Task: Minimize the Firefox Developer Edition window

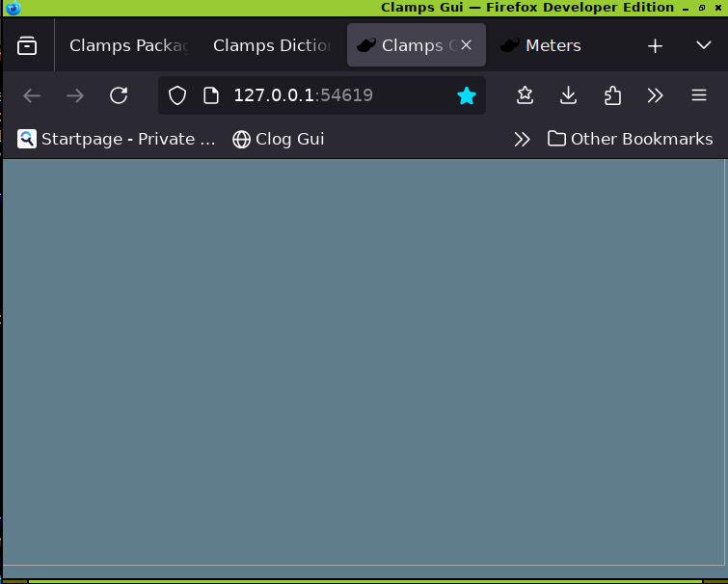Action: 686,9
